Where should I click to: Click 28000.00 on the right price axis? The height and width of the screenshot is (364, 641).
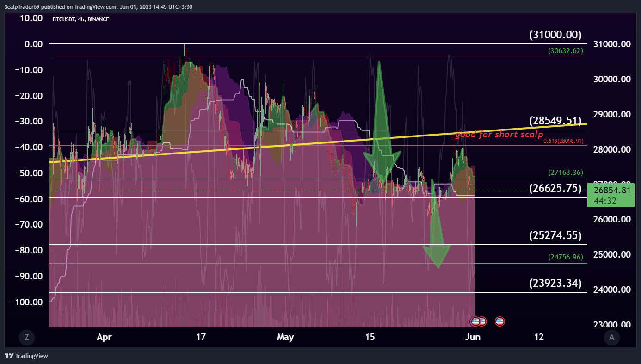tap(613, 149)
